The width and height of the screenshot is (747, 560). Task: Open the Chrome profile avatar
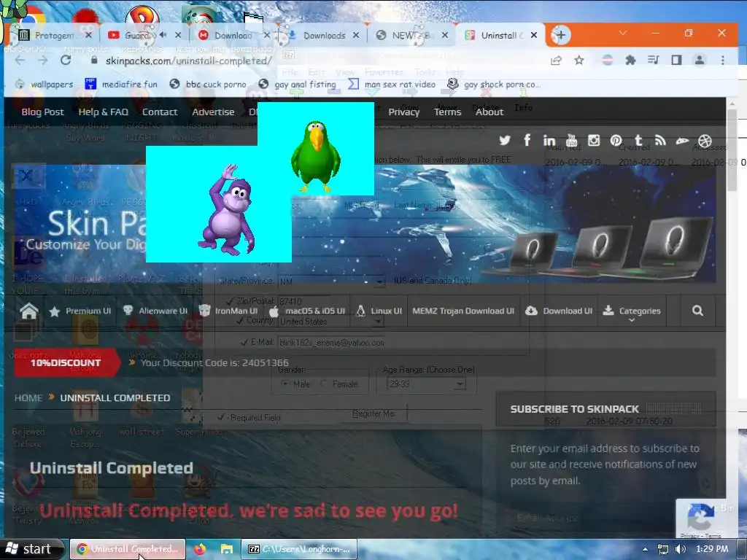(x=700, y=61)
